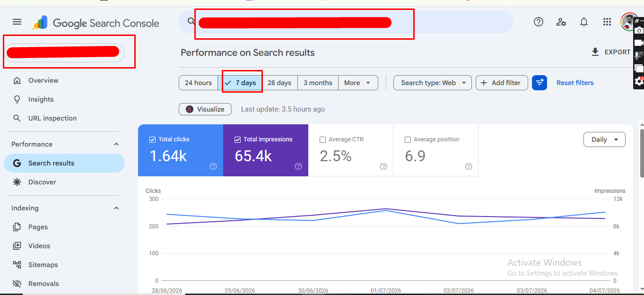Click the blue sparkle filter icon
The height and width of the screenshot is (295, 644).
540,83
